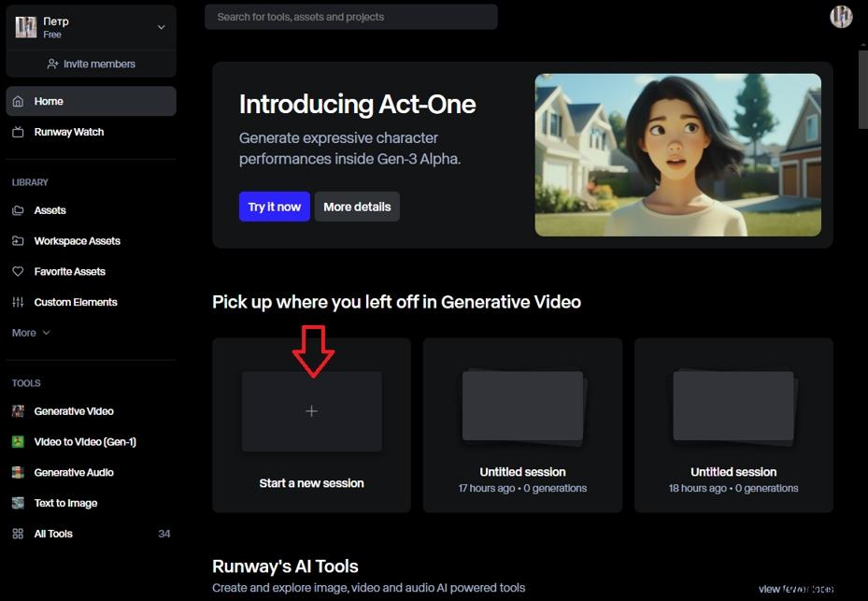Click "18 hours ago • 0 generations" text

tap(733, 488)
